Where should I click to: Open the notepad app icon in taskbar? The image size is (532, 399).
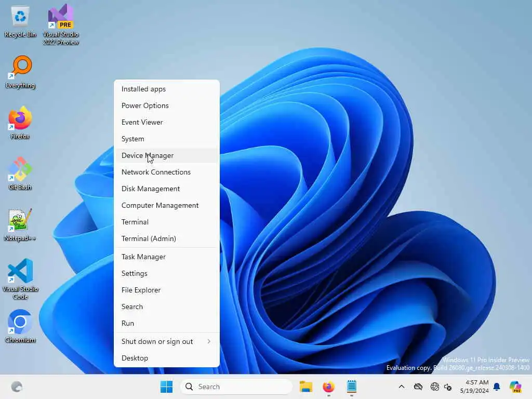click(352, 387)
